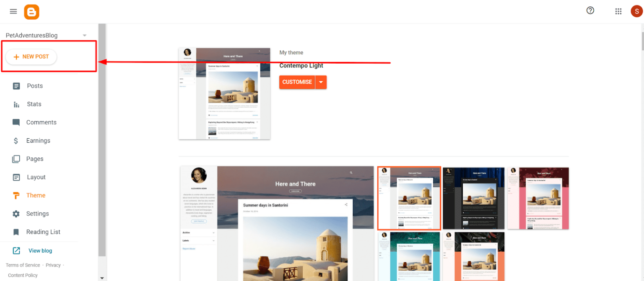The image size is (644, 281).
Task: Open the Comments section icon
Action: (x=16, y=122)
